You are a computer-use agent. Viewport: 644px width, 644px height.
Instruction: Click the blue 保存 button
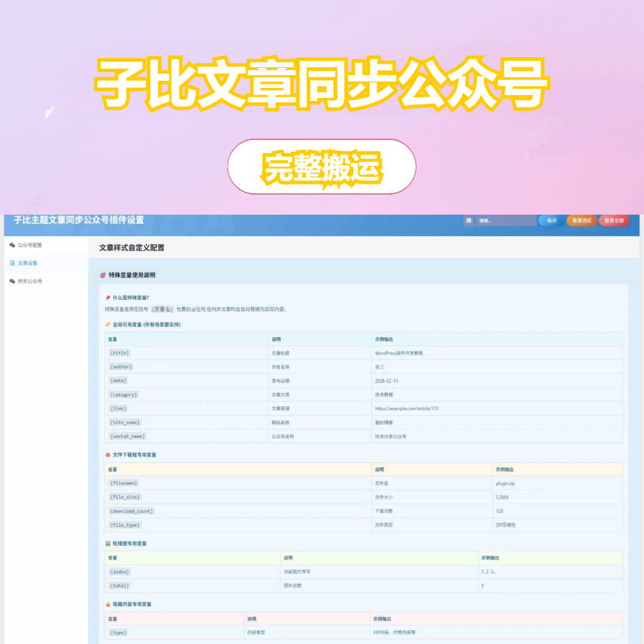click(551, 220)
